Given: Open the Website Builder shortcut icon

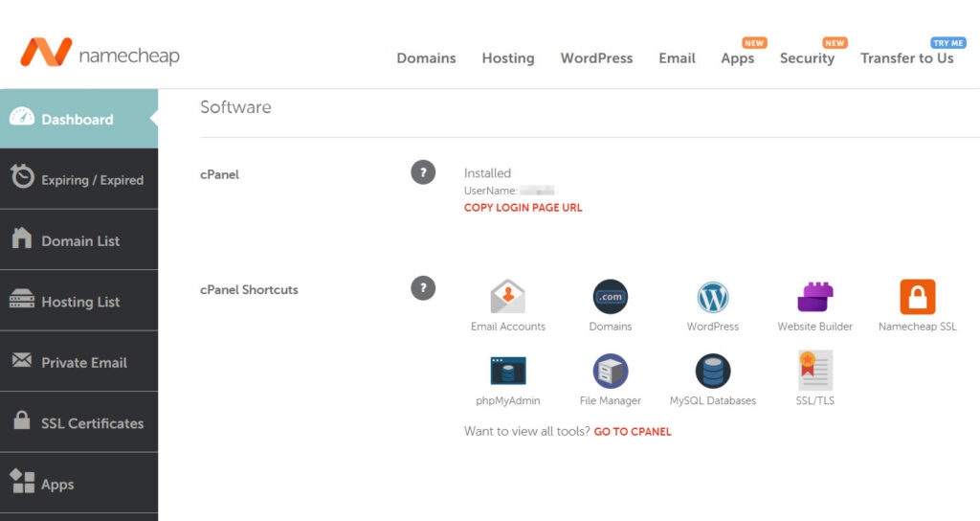Looking at the screenshot, I should pyautogui.click(x=815, y=297).
